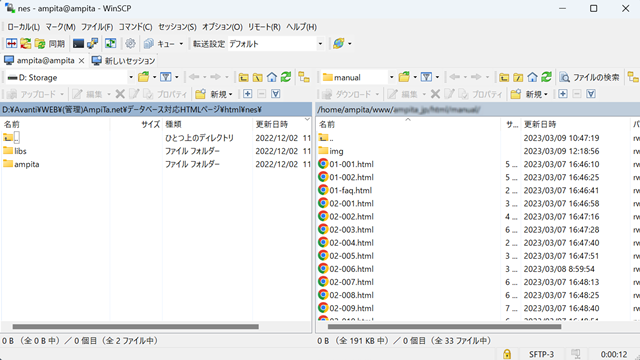Screen dimensions: 640x360
Task: Click the remote panel horizontal scrollbar
Action: tap(444, 327)
